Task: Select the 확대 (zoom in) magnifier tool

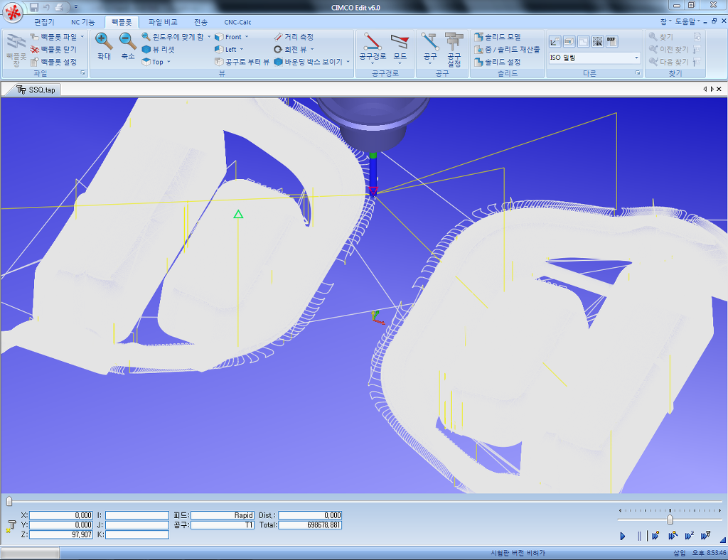Action: (x=102, y=43)
